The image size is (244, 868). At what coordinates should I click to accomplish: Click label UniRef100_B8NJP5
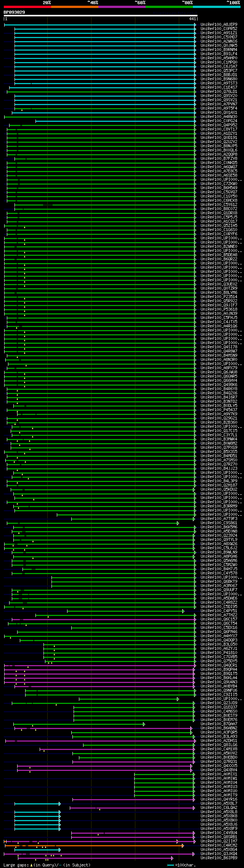coord(219,146)
